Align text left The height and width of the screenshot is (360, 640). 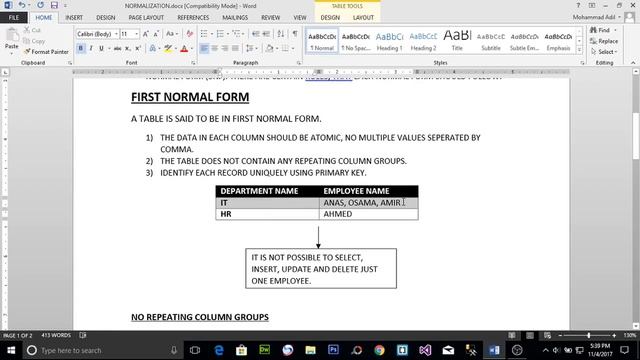click(204, 49)
